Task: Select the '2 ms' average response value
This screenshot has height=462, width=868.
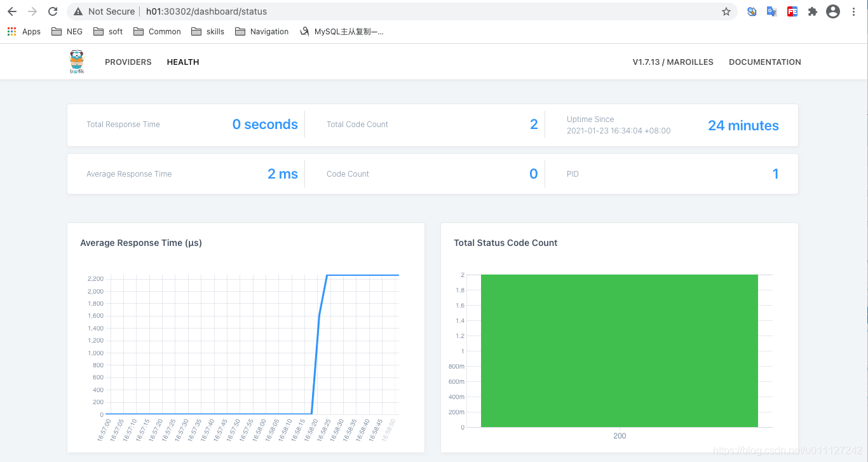Action: [x=283, y=174]
